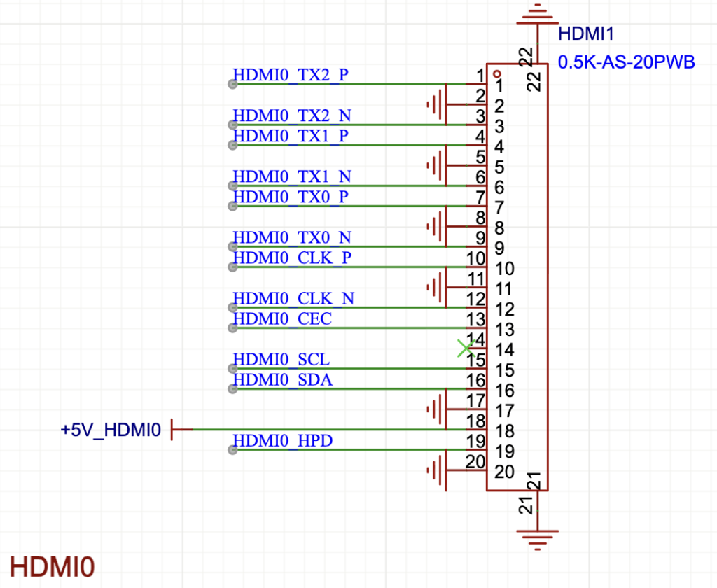Select the HDMI0_CEC net label
Screen dimensions: 717x588
[x=282, y=319]
